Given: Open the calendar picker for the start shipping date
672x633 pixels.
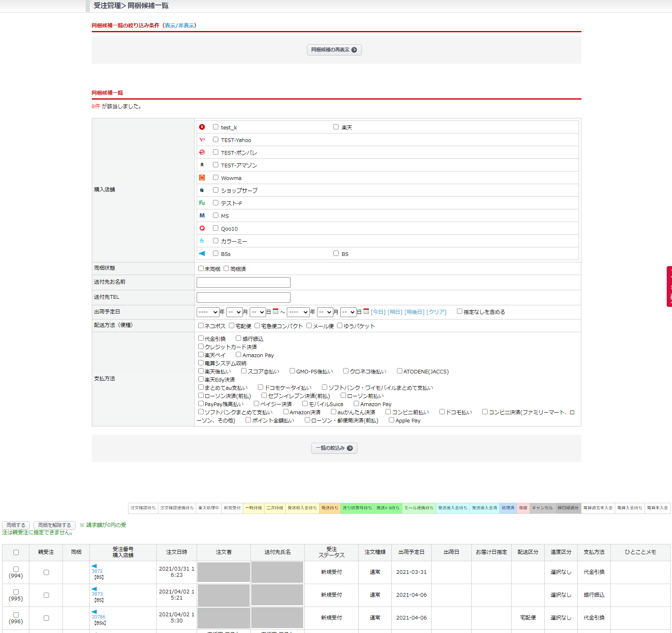Looking at the screenshot, I should click(x=276, y=311).
